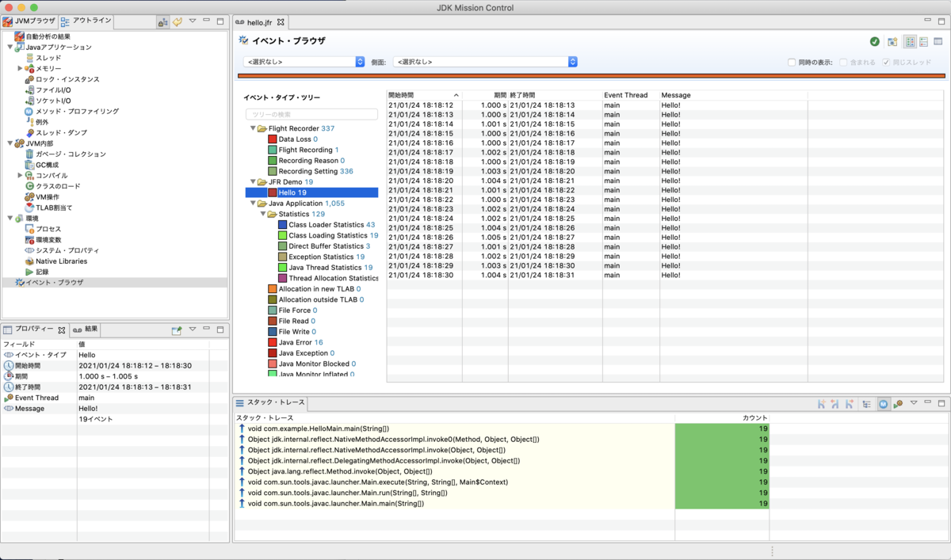Click the orange time range bar
Image resolution: width=951 pixels, height=560 pixels.
pyautogui.click(x=591, y=76)
